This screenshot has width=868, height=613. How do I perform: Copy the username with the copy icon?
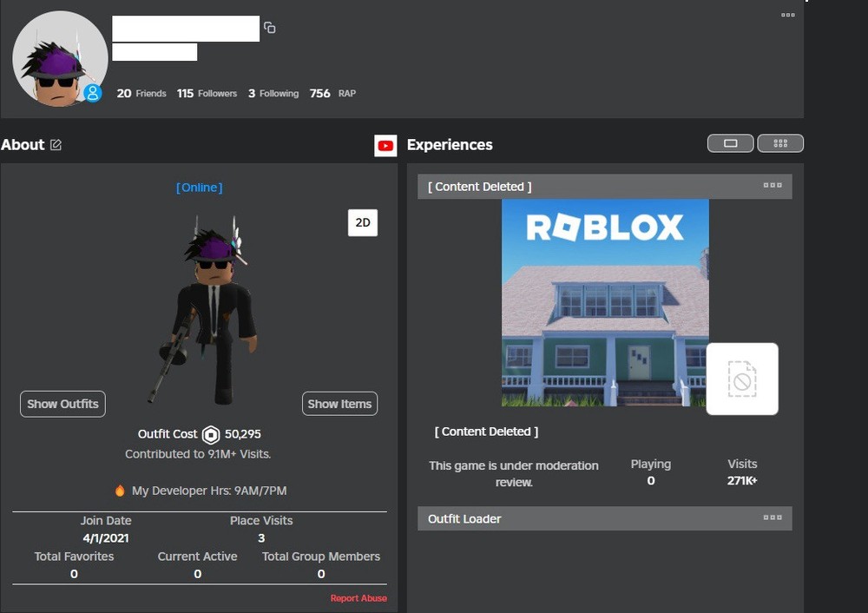click(269, 27)
